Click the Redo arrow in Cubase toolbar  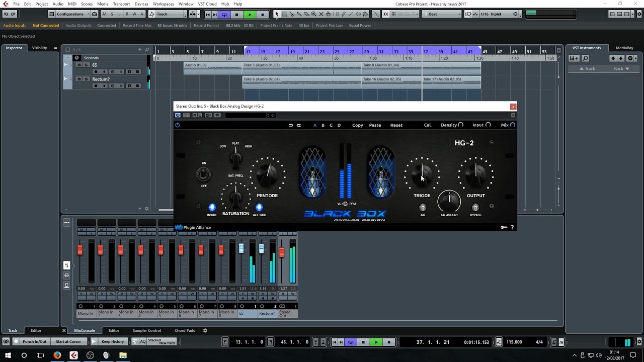(x=13, y=14)
